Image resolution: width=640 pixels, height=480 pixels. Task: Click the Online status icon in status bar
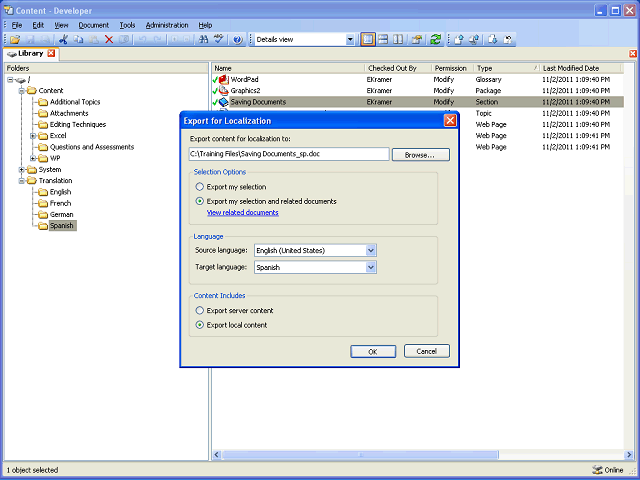click(x=597, y=470)
